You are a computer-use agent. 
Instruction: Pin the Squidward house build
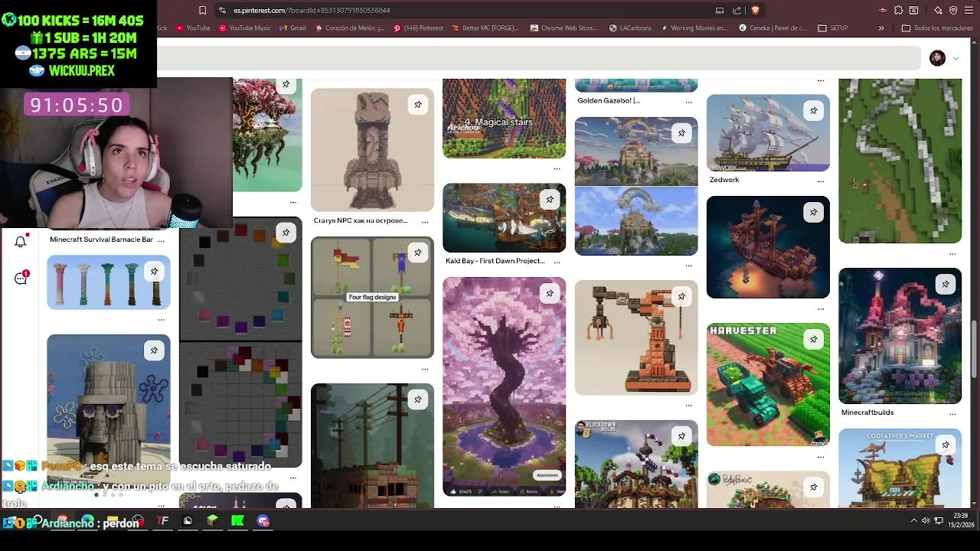point(154,350)
